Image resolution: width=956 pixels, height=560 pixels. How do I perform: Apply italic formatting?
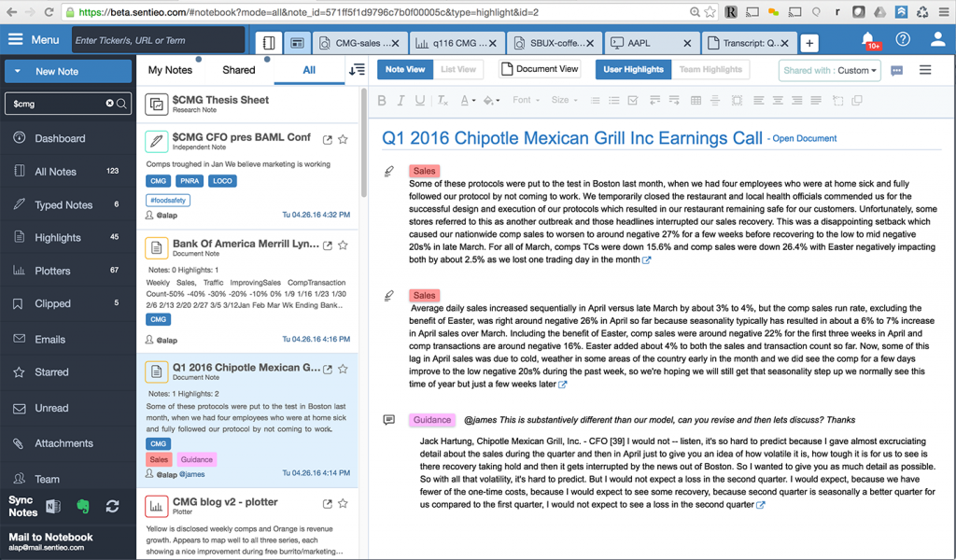(x=401, y=101)
